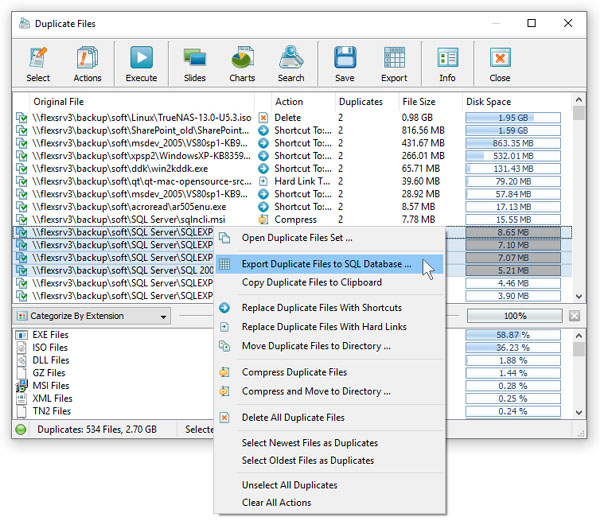This screenshot has height=521, width=600.
Task: Choose Export Duplicate Files to SQL Database
Action: coord(329,264)
